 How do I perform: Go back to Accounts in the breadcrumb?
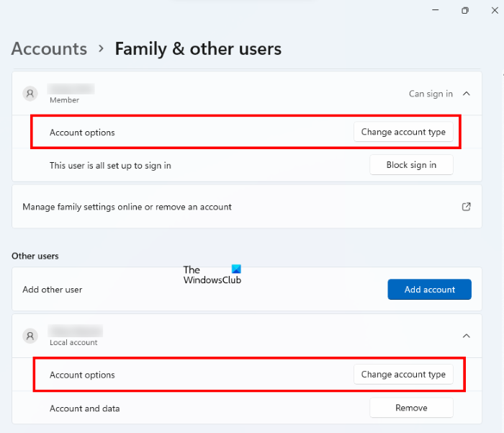coord(49,49)
